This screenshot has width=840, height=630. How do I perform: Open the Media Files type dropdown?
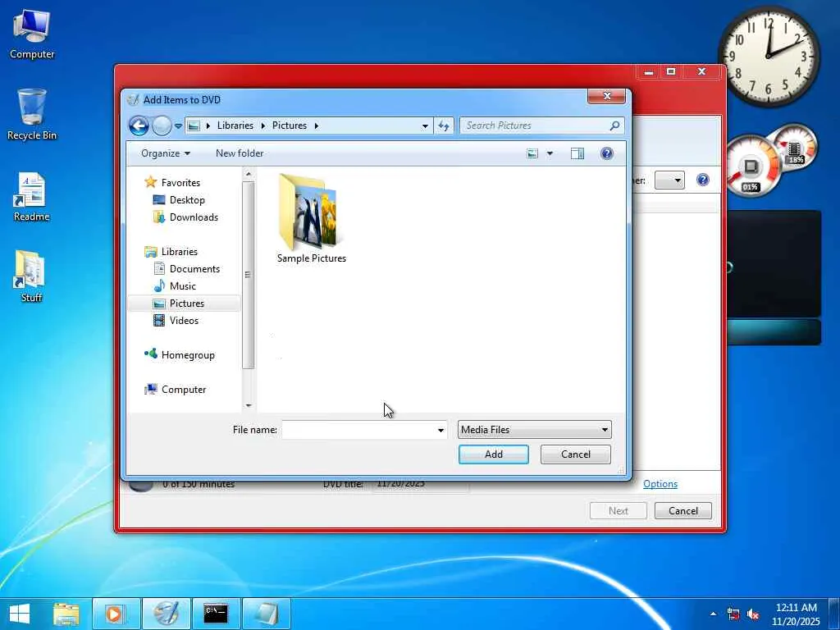[x=535, y=430]
